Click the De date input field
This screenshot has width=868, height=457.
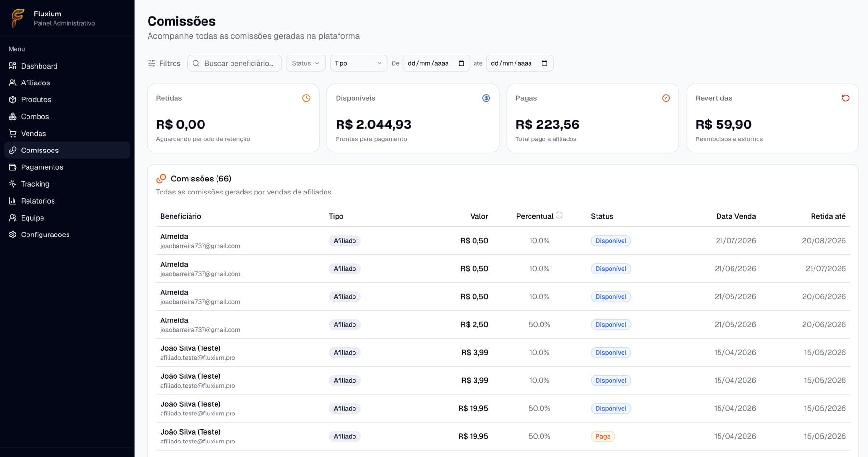click(436, 63)
